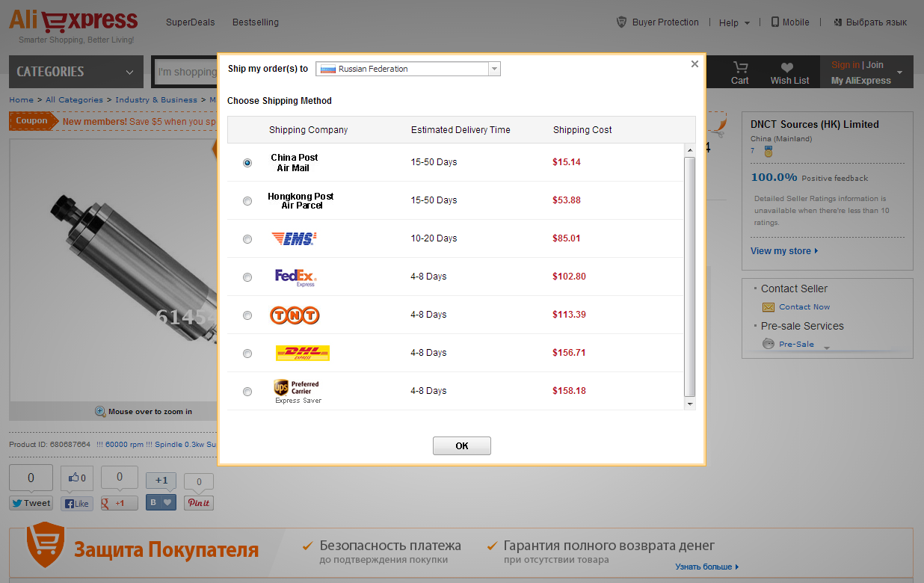Expand the Help dropdown menu

click(x=734, y=22)
